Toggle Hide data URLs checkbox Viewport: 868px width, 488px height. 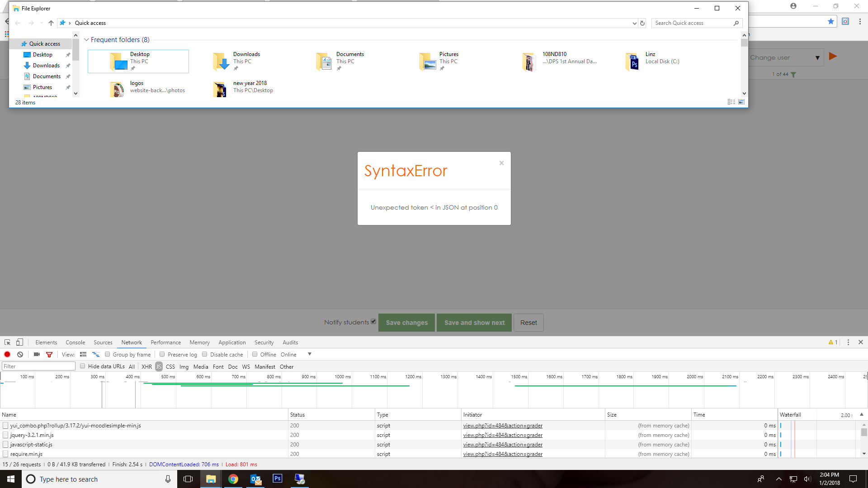pos(83,366)
